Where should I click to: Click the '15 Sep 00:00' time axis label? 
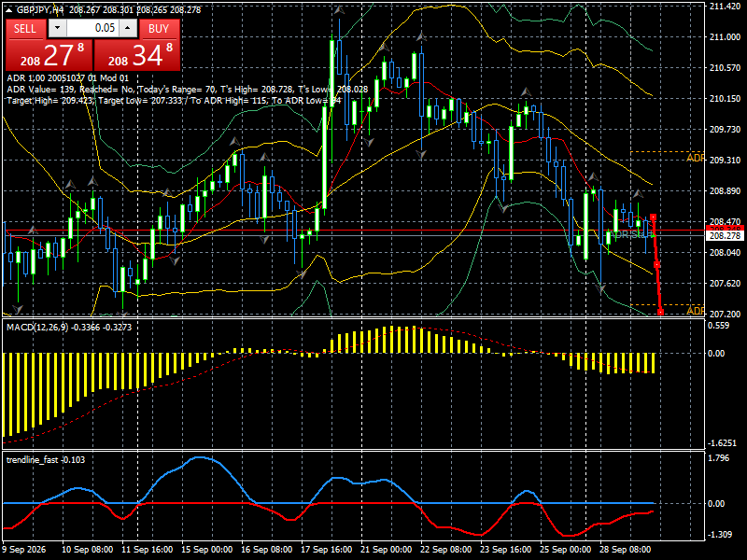point(207,550)
